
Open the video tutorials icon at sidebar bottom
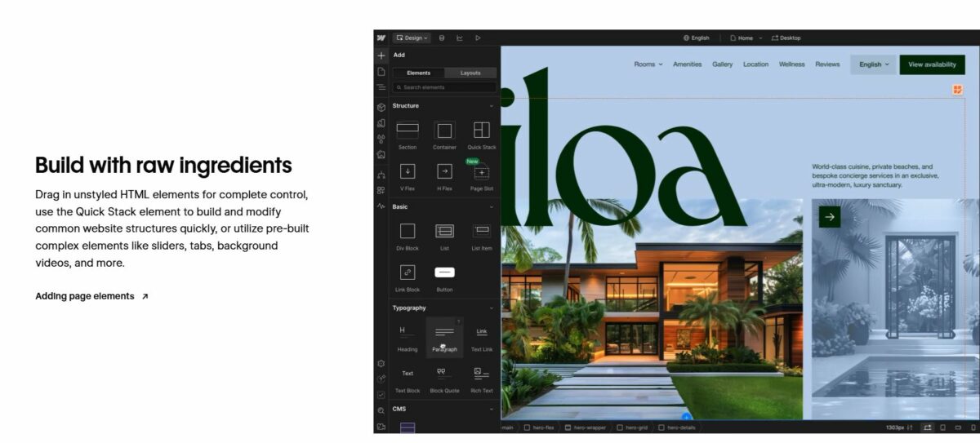pos(381,427)
